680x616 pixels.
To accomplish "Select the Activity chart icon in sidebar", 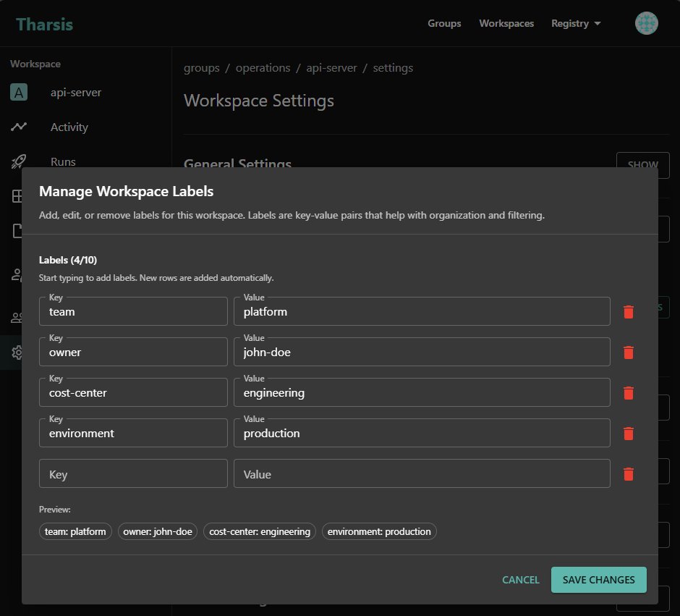I will tap(20, 127).
